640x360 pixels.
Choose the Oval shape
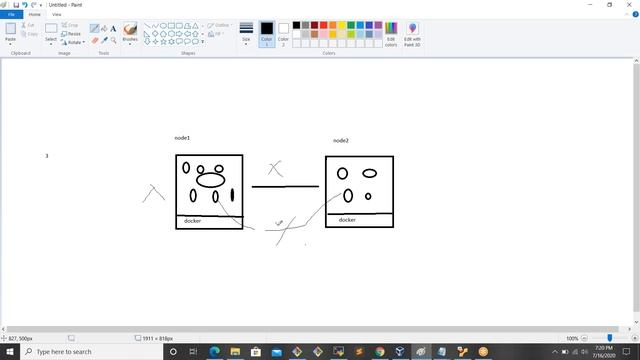tap(163, 26)
